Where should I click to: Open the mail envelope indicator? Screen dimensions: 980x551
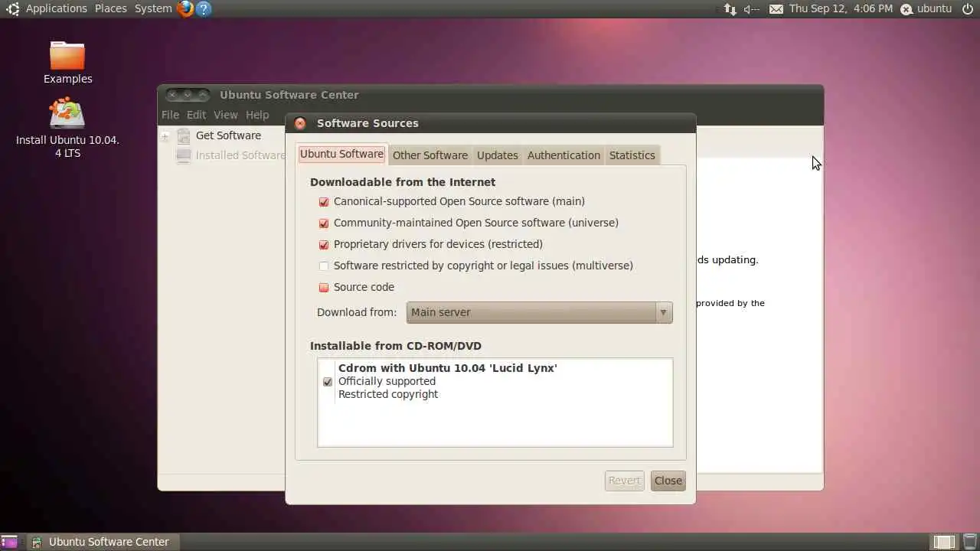tap(776, 8)
